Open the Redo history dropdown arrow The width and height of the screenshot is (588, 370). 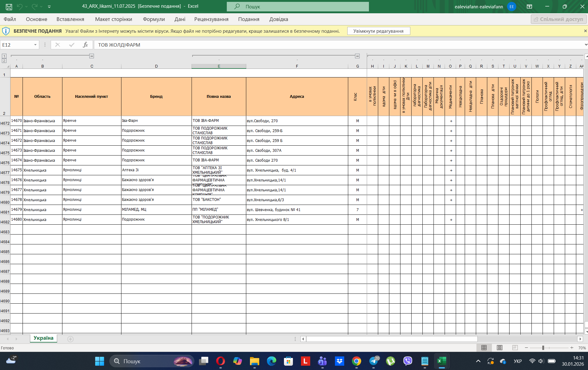coord(41,6)
